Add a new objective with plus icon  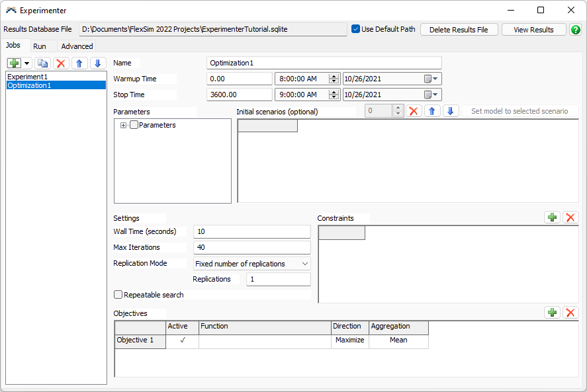tap(552, 312)
